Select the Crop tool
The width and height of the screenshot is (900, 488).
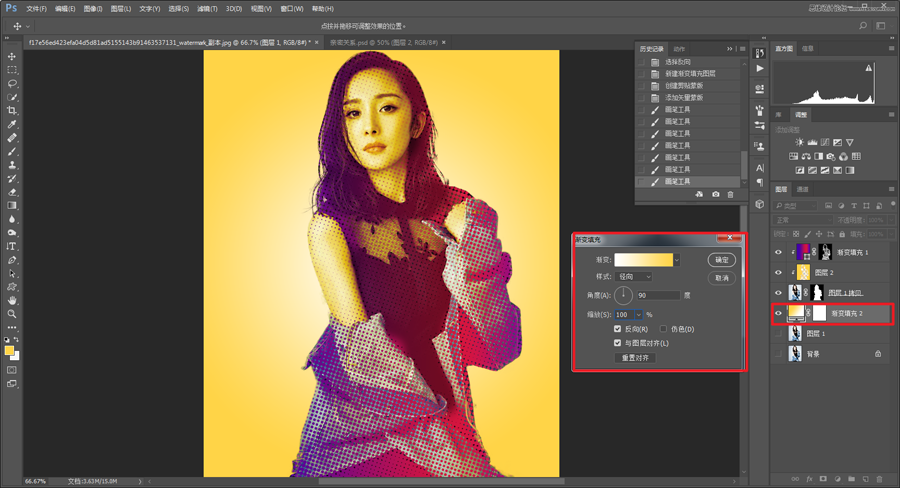click(x=12, y=111)
